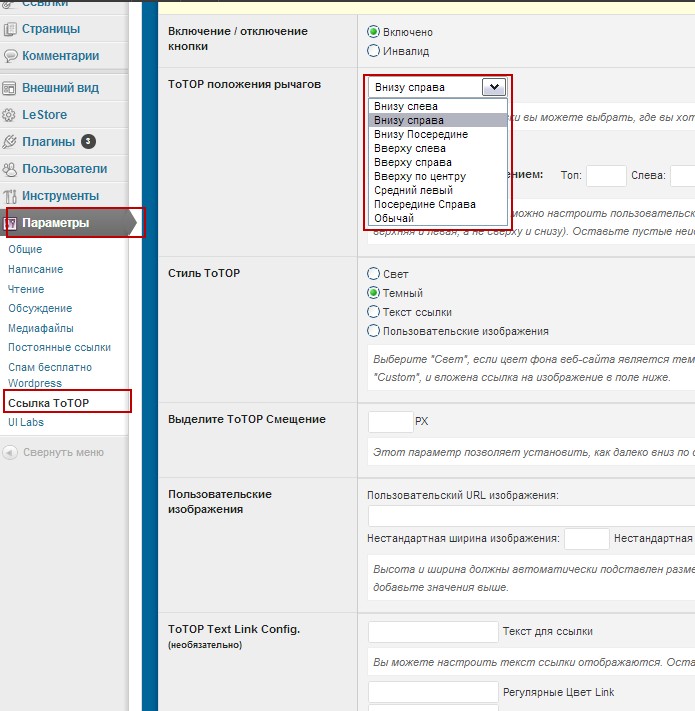This screenshot has width=695, height=711.
Task: Choose the Свет style radio button
Action: click(373, 273)
